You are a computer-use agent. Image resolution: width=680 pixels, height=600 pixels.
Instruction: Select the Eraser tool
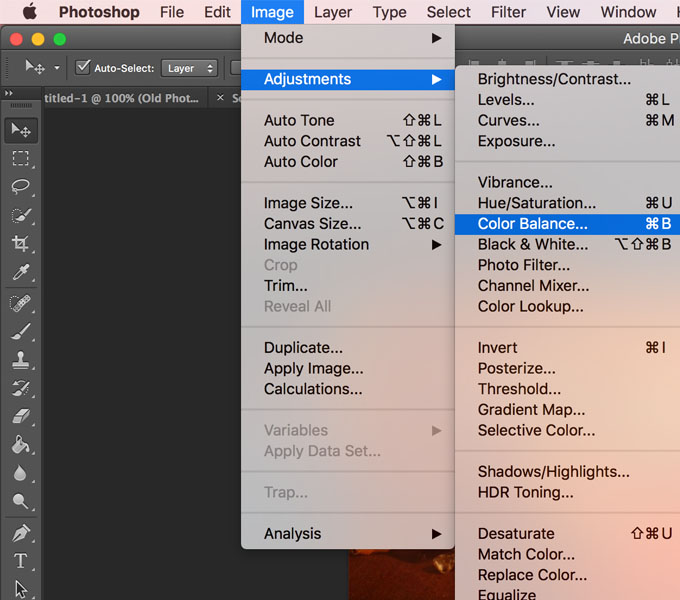pos(20,417)
